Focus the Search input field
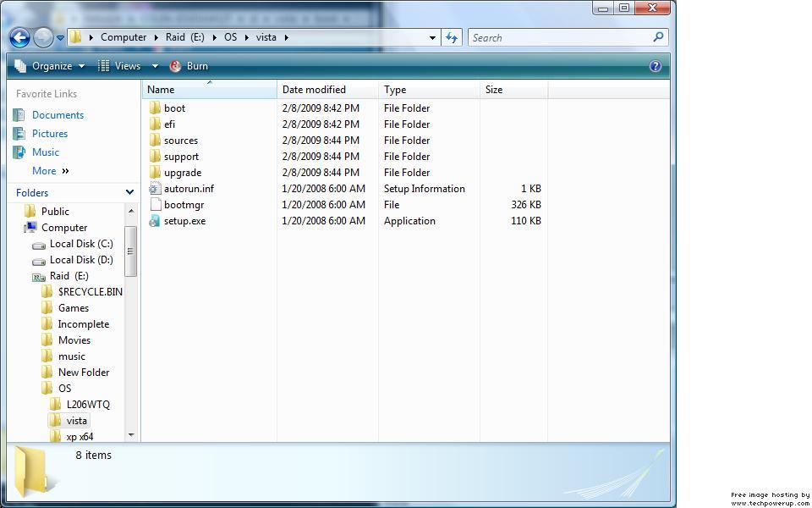 (x=559, y=37)
